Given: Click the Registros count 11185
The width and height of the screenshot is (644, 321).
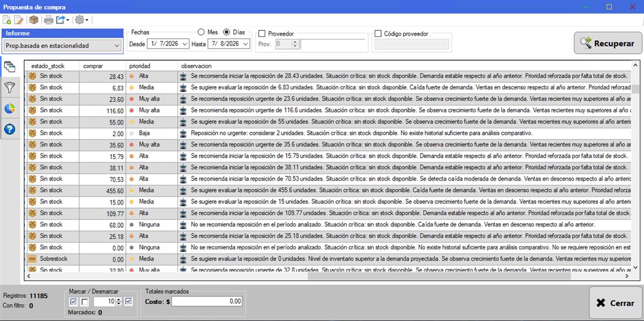Looking at the screenshot, I should (x=39, y=295).
